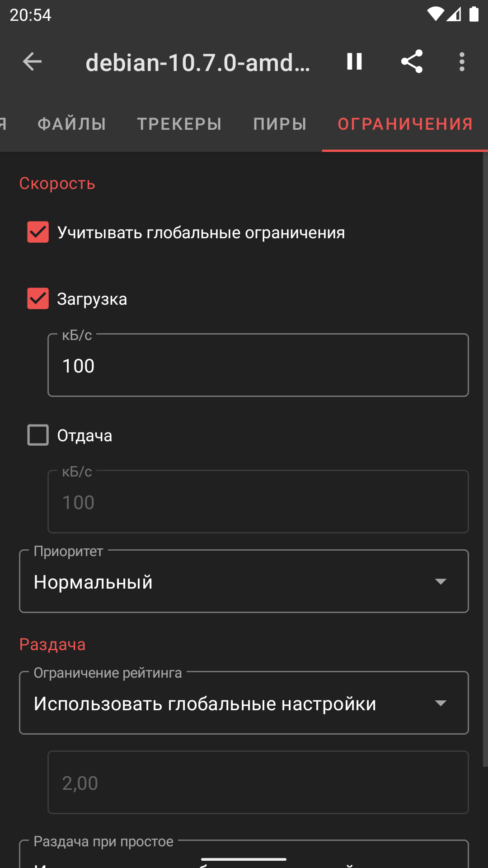Tap the battery status icon

[474, 14]
